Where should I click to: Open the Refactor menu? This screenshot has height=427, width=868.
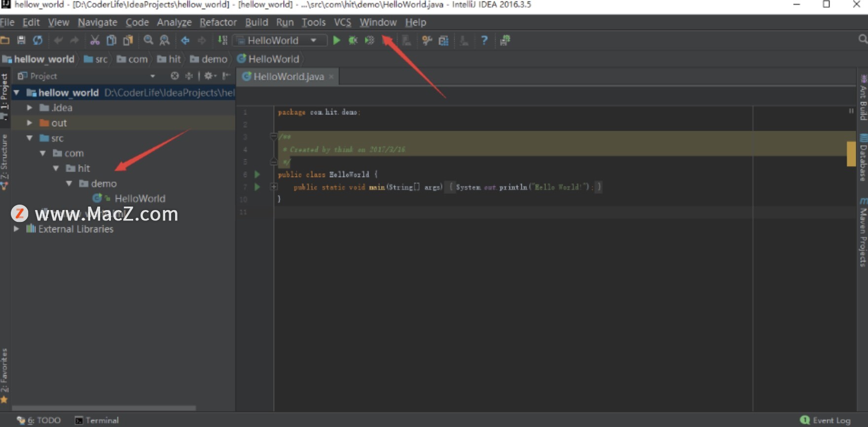(x=218, y=22)
